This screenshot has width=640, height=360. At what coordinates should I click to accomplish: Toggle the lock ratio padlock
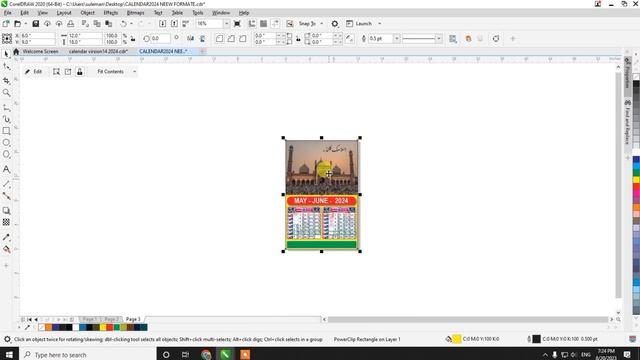[x=133, y=39]
